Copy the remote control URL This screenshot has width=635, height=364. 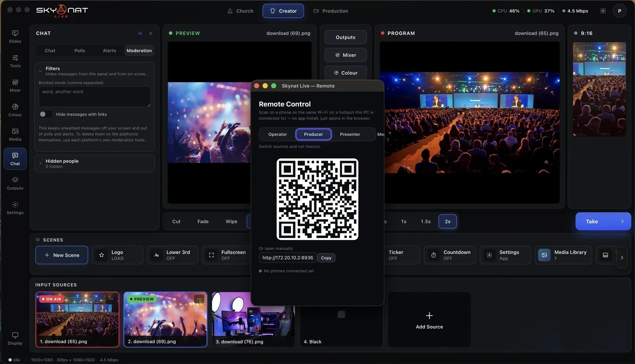tap(326, 258)
